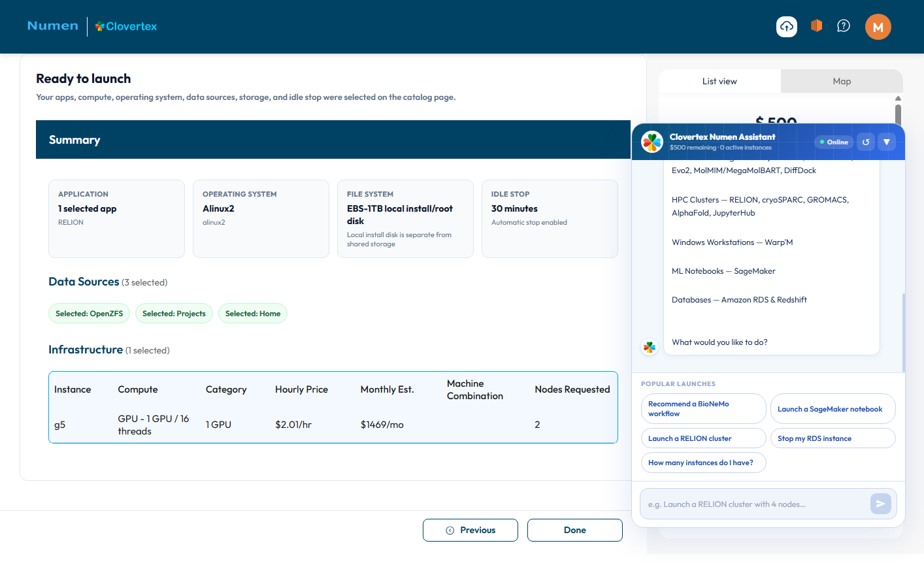Choose Recommend a BioNeMo workflow

click(703, 409)
